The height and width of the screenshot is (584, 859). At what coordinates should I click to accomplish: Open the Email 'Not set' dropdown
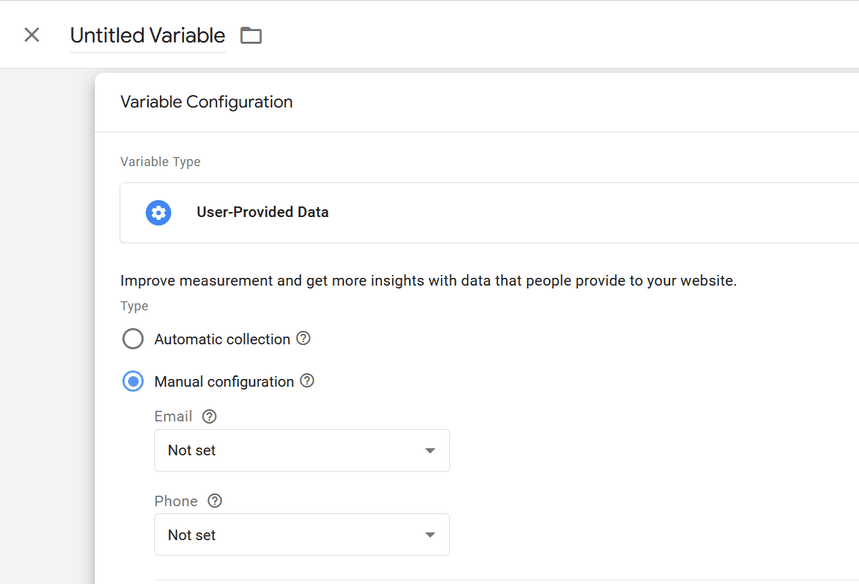[x=290, y=450]
